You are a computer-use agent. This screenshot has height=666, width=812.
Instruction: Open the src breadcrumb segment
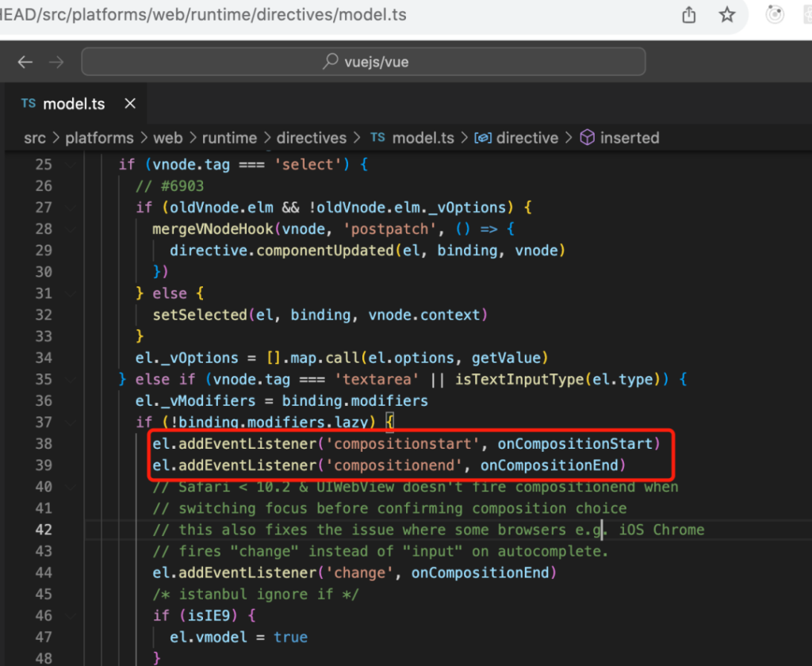pyautogui.click(x=35, y=138)
